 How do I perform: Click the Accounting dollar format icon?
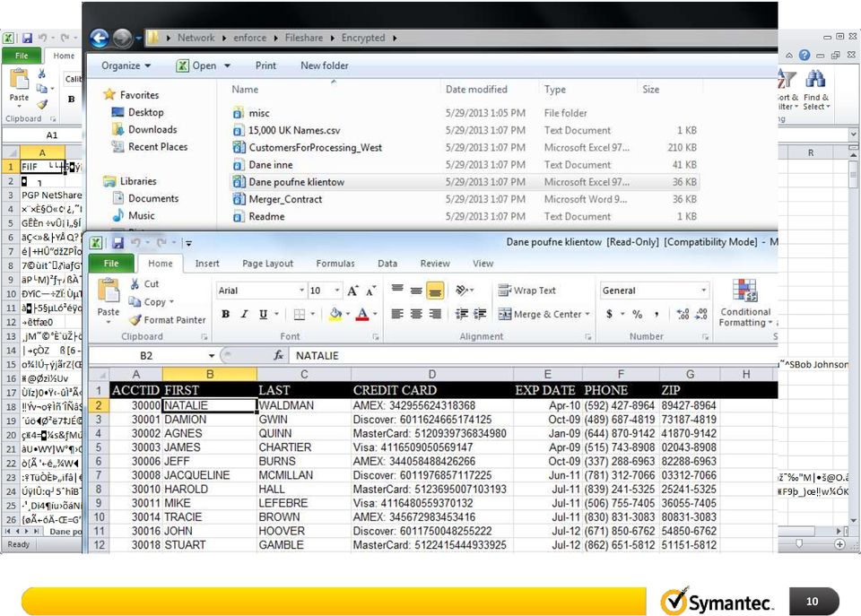point(609,314)
